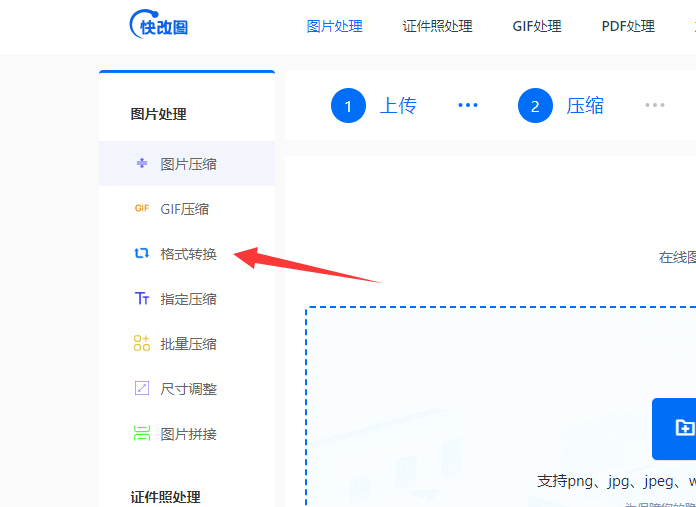Click the 图片压缩 sidebar icon

pos(142,163)
